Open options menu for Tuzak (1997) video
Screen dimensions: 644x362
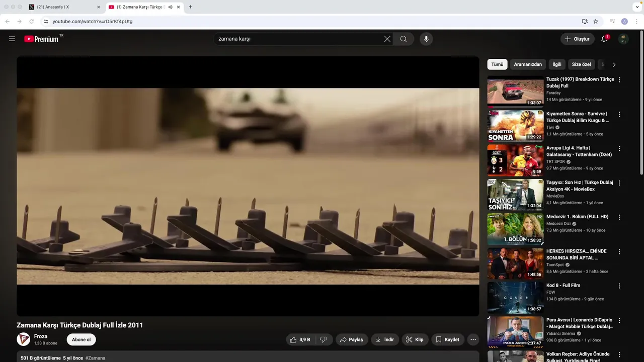pyautogui.click(x=619, y=79)
